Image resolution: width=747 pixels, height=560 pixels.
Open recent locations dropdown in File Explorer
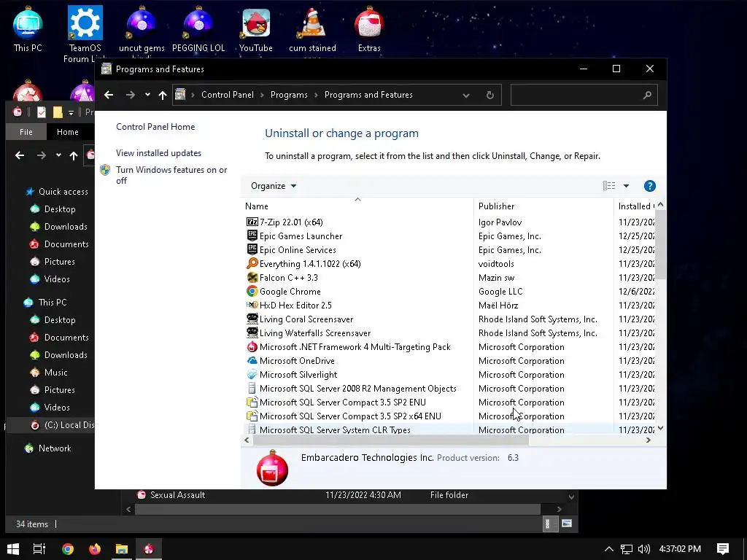(x=58, y=155)
